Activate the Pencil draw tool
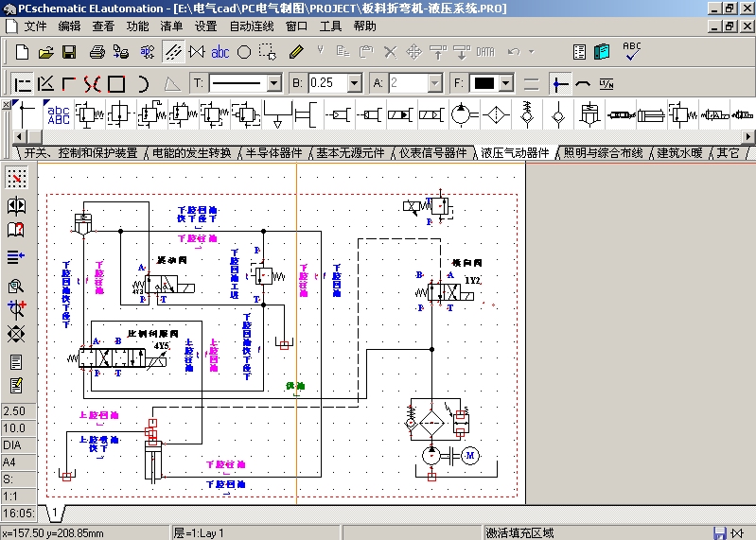This screenshot has height=540, width=756. tap(296, 52)
